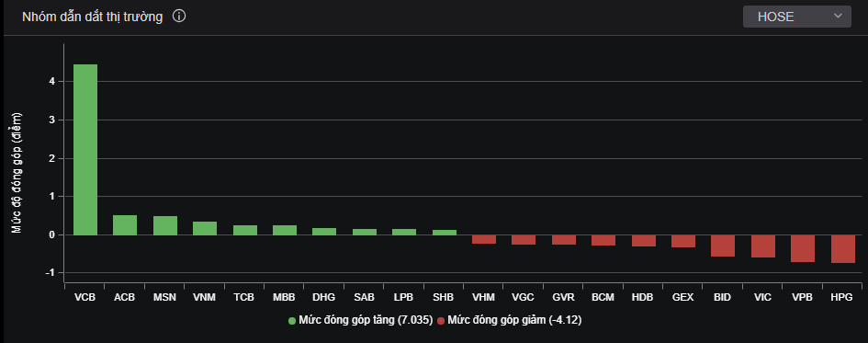The width and height of the screenshot is (868, 343).
Task: Click the red GVR bar
Action: coord(564,240)
